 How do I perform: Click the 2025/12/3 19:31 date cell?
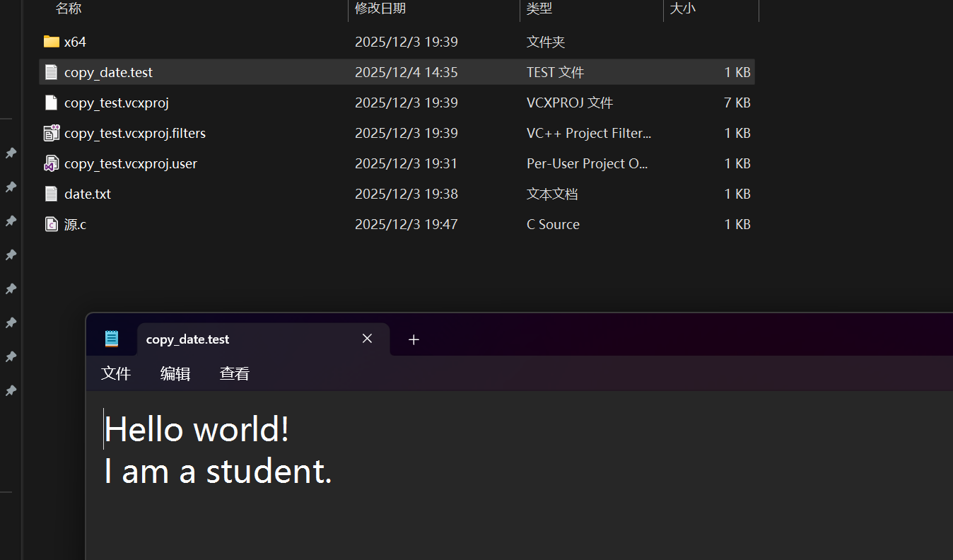[407, 163]
